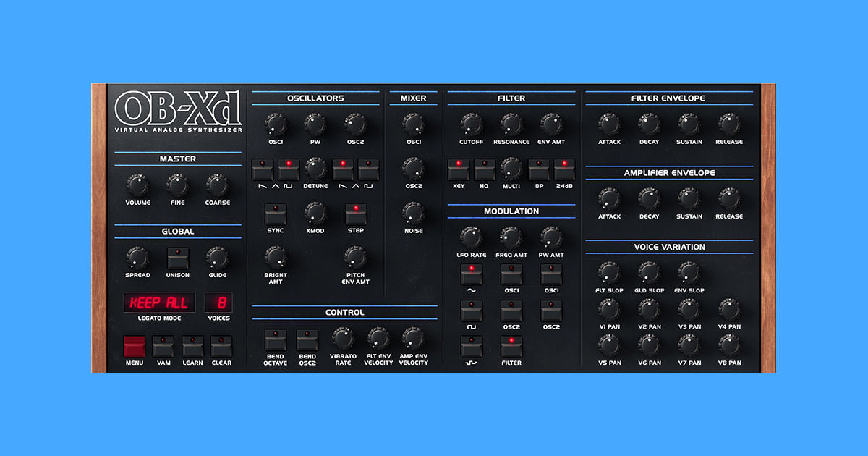
Task: Select the sample-and-hold LFO waveform button
Action: (472, 347)
